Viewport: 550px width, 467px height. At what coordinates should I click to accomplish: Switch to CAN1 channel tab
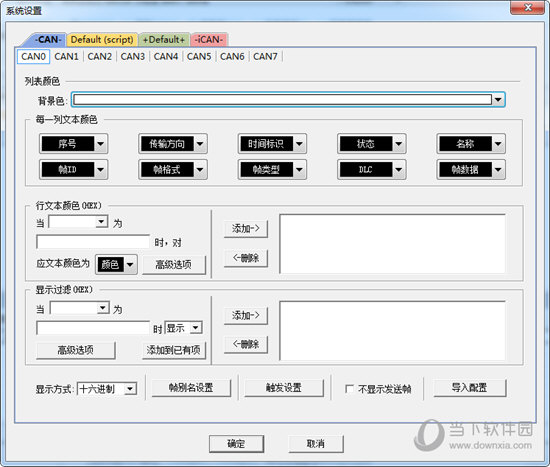click(66, 56)
